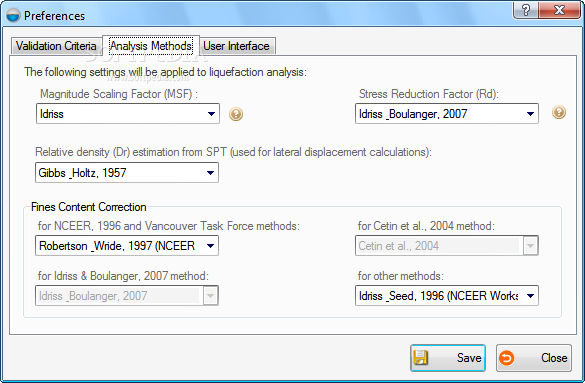Open the Robertson_Wride, 1997 fines correction dropdown
This screenshot has height=383, width=585.
coord(127,246)
